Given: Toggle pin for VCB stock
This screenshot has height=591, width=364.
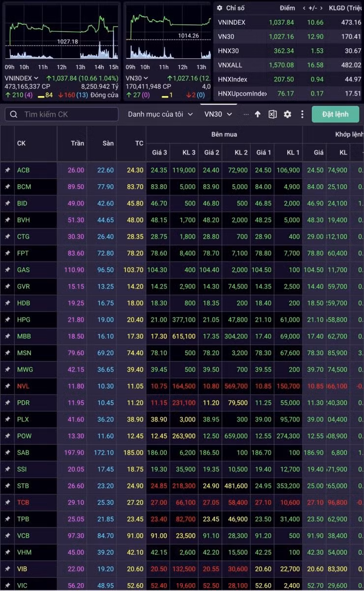Looking at the screenshot, I should (7, 536).
